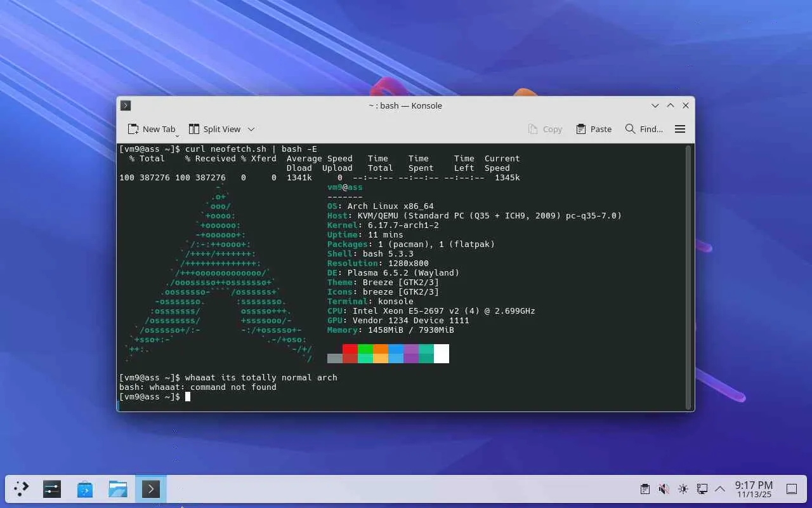Click the "Theme: Breeze [GTK2/3]" line
This screenshot has width=812, height=508.
point(383,283)
